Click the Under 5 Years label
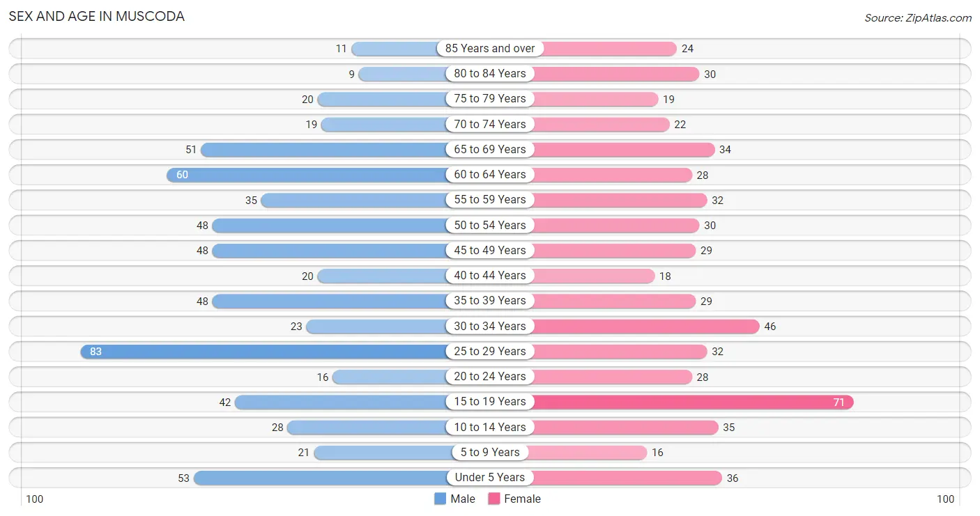Viewport: 980px width, 516px height. 490,478
